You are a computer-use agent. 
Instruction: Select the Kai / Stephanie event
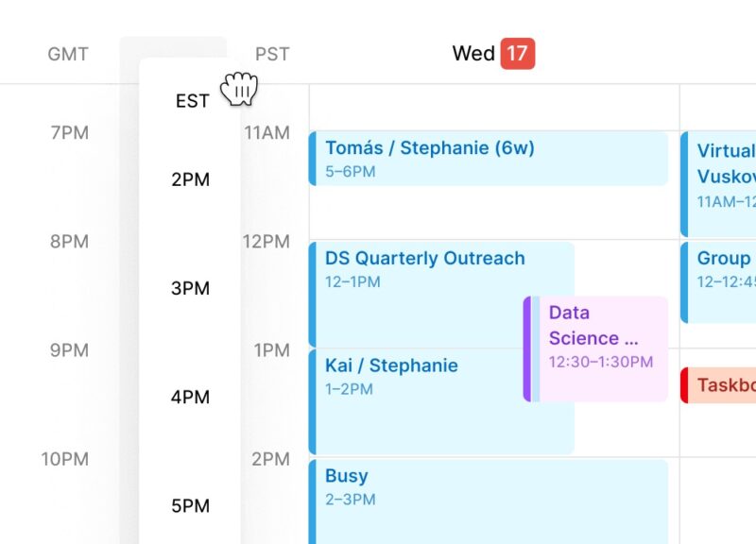pyautogui.click(x=390, y=365)
